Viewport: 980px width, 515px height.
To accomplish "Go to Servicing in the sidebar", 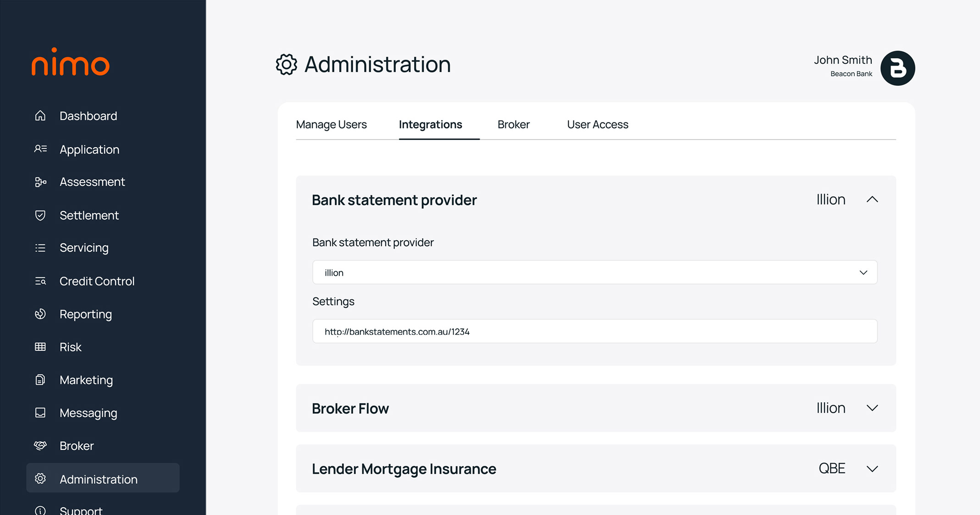I will point(84,248).
